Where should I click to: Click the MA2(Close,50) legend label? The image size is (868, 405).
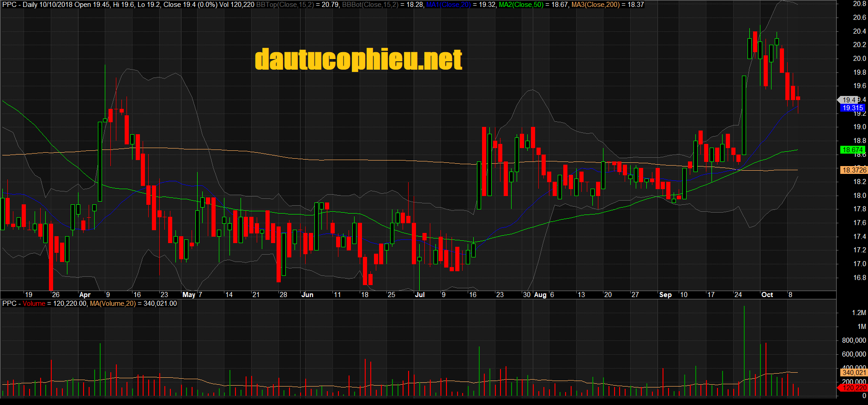521,5
